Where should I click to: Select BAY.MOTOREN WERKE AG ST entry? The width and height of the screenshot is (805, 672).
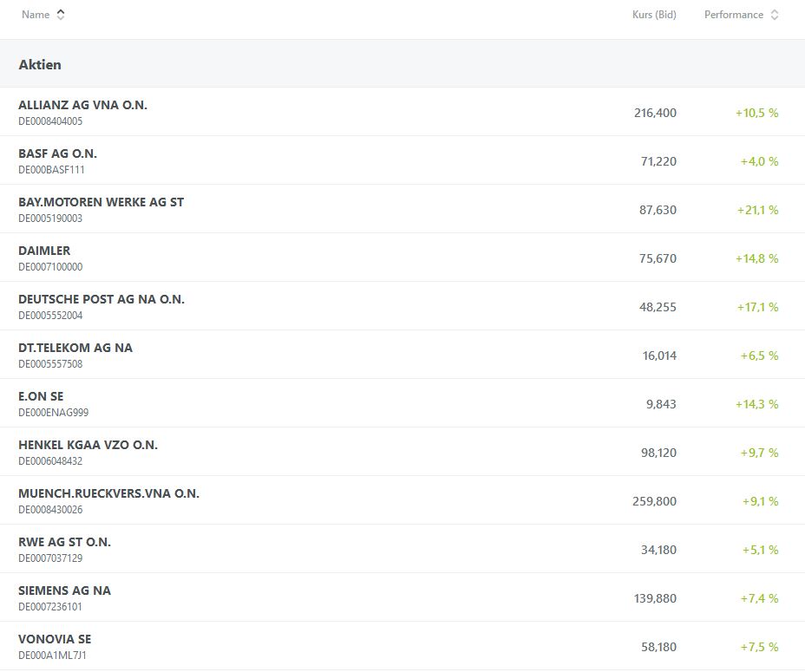[x=101, y=202]
